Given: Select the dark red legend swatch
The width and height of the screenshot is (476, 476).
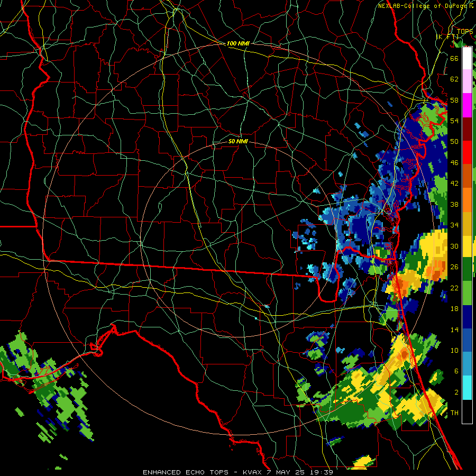Looking at the screenshot, I should point(467,129).
